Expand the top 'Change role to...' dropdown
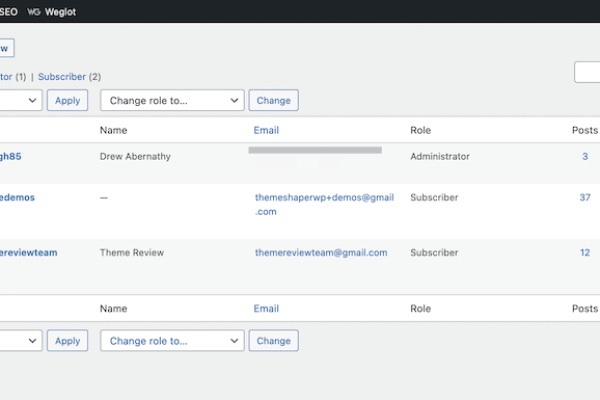Image resolution: width=600 pixels, height=400 pixels. [172, 100]
